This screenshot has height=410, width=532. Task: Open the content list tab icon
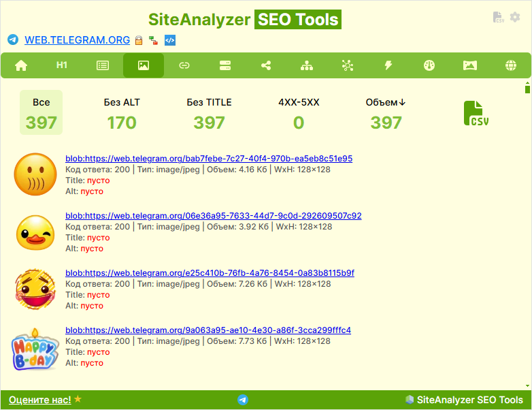(x=103, y=65)
